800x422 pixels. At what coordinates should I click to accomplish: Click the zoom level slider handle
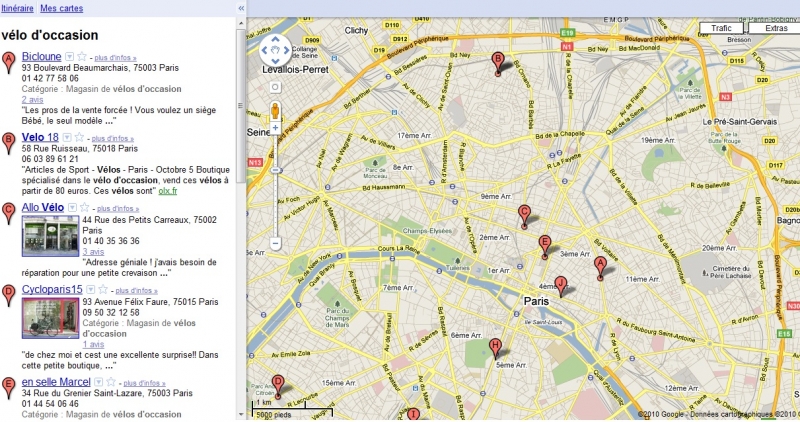pos(274,170)
